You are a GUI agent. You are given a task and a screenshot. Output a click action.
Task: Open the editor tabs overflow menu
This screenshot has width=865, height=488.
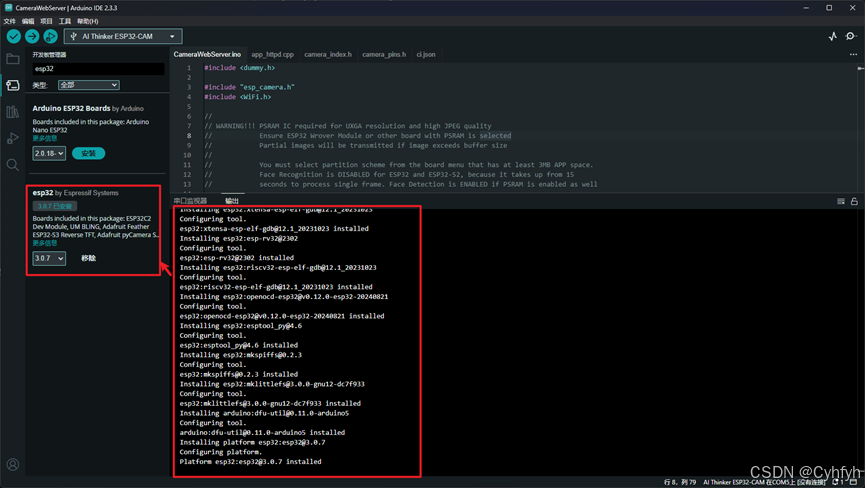pyautogui.click(x=853, y=55)
